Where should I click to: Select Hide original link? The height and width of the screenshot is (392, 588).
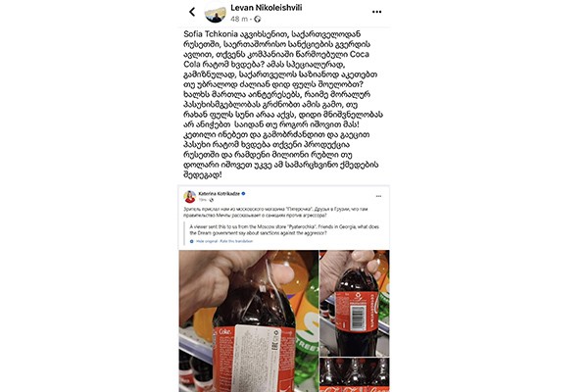(x=207, y=241)
